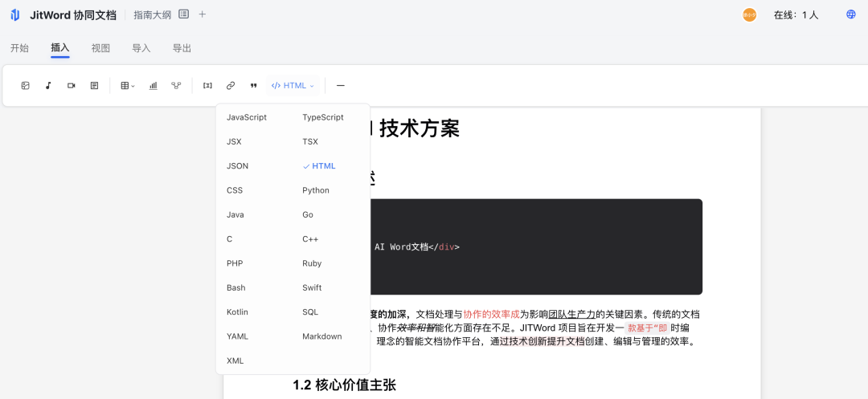
Task: Insert a video with the camera icon
Action: click(72, 86)
